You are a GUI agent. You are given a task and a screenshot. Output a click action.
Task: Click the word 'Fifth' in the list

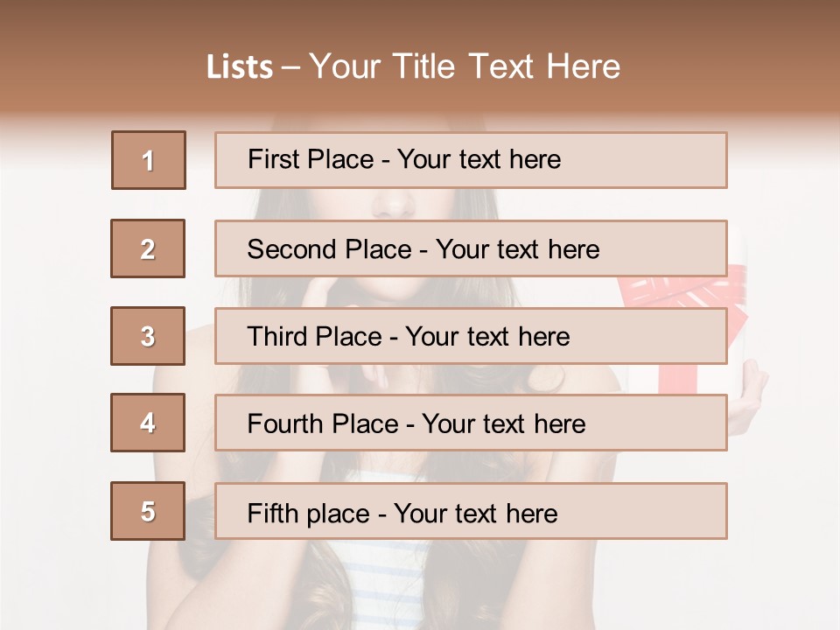tap(272, 513)
